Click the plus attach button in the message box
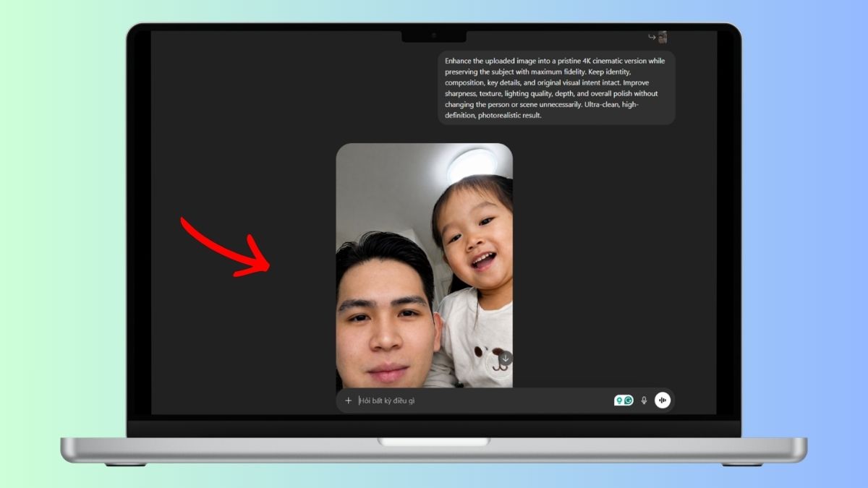 coord(348,401)
